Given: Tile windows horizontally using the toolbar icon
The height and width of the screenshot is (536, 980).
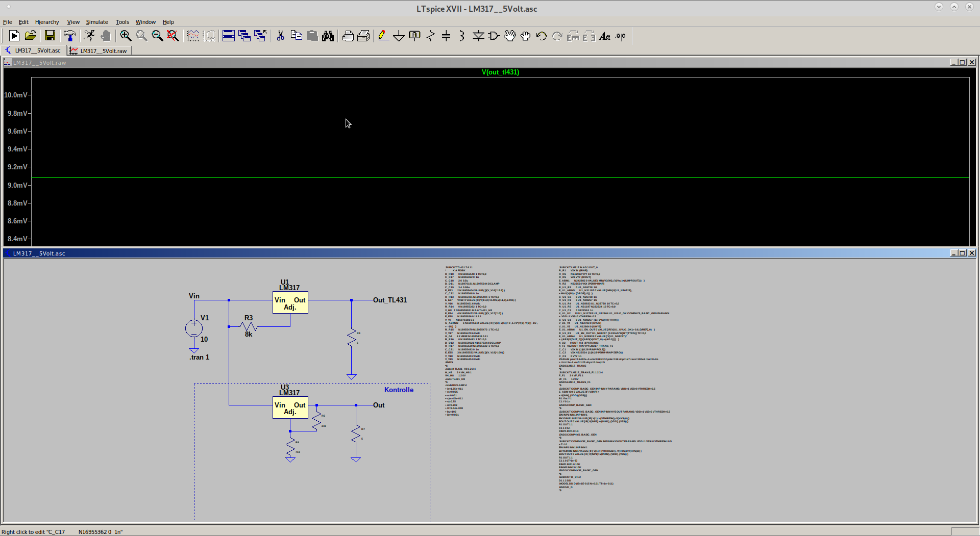Looking at the screenshot, I should tap(229, 36).
